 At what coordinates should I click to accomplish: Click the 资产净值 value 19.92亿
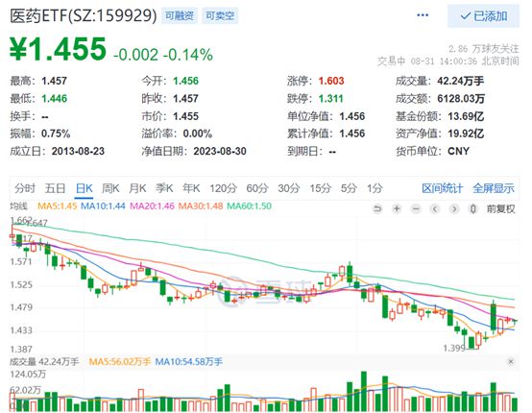click(466, 134)
